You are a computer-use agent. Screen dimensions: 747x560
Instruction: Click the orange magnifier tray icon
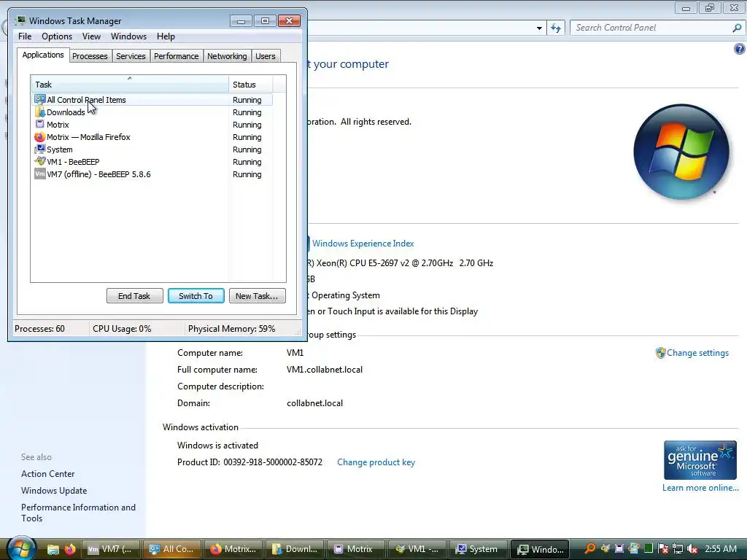pos(589,549)
